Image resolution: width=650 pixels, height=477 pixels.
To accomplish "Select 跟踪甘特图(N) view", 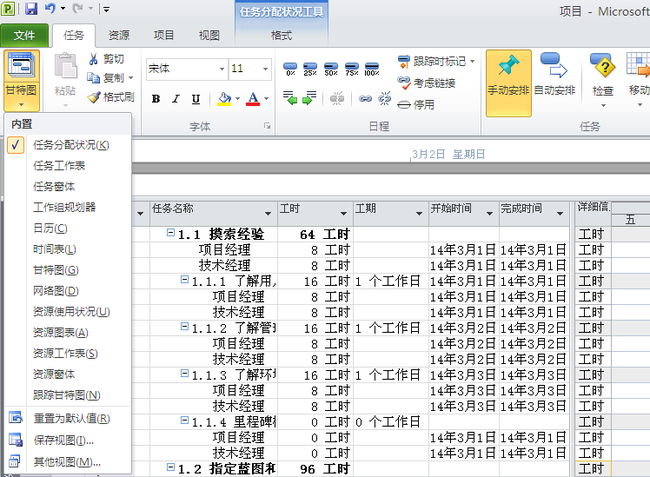I will click(68, 395).
